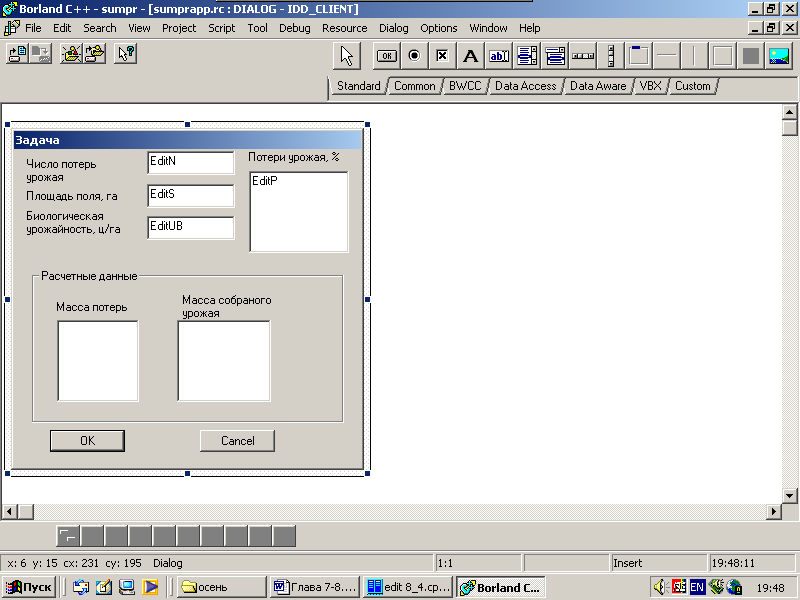Select the static text 'A' control tool
800x600 pixels.
coord(470,56)
